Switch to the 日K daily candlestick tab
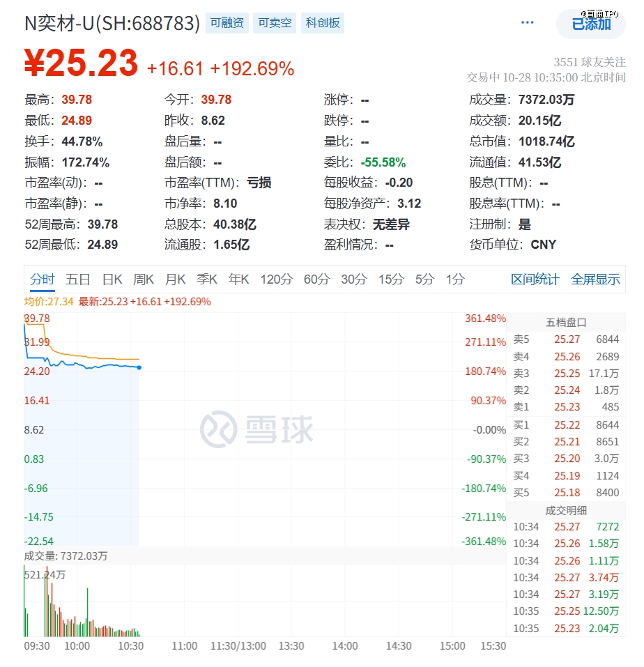 tap(112, 279)
